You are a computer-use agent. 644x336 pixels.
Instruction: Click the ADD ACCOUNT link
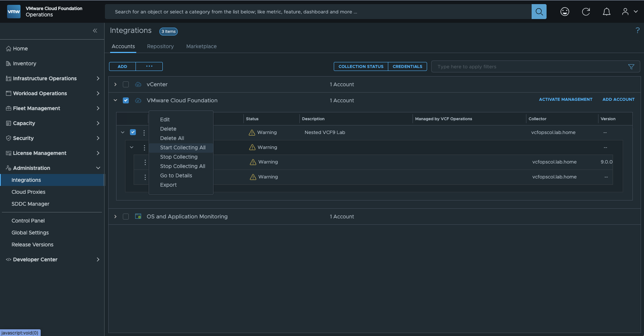coord(618,99)
